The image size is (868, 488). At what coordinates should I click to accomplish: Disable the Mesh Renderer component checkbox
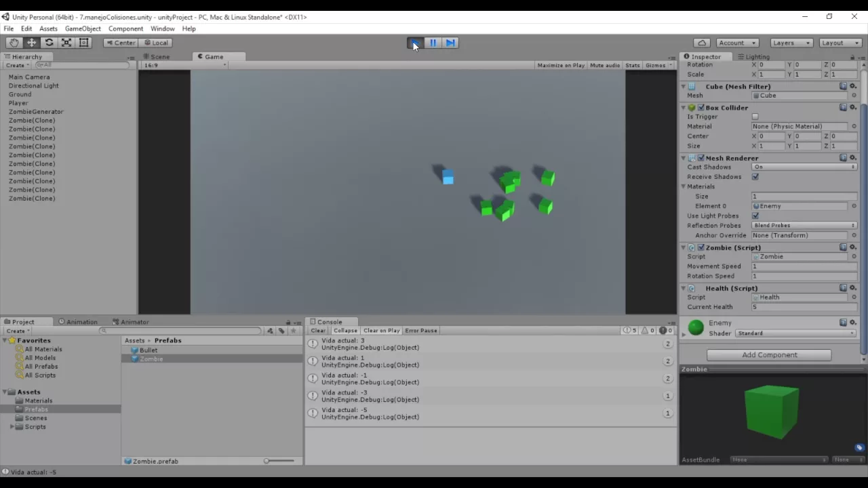pyautogui.click(x=701, y=158)
